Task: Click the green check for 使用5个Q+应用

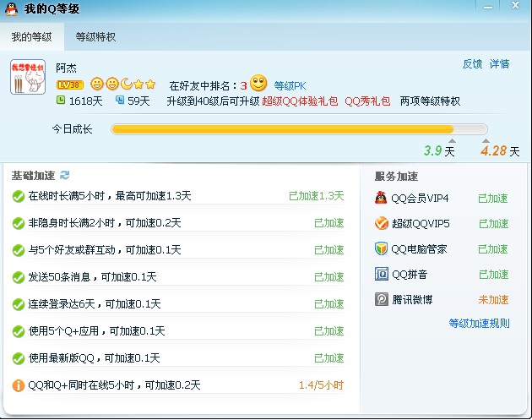Action: [x=19, y=331]
